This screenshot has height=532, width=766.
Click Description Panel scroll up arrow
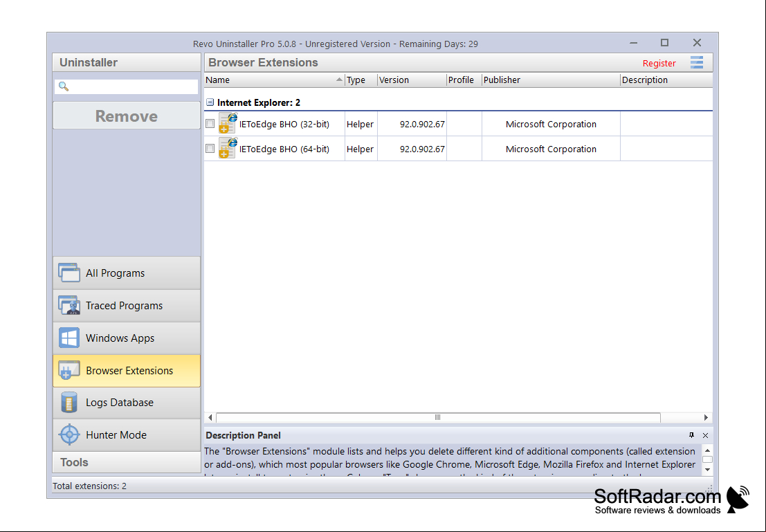pos(707,450)
